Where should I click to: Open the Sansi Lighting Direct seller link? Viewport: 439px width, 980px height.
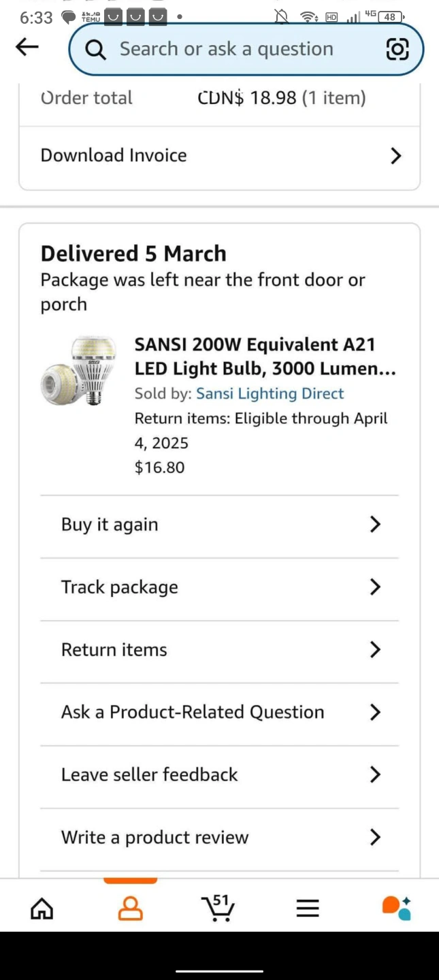tap(270, 394)
